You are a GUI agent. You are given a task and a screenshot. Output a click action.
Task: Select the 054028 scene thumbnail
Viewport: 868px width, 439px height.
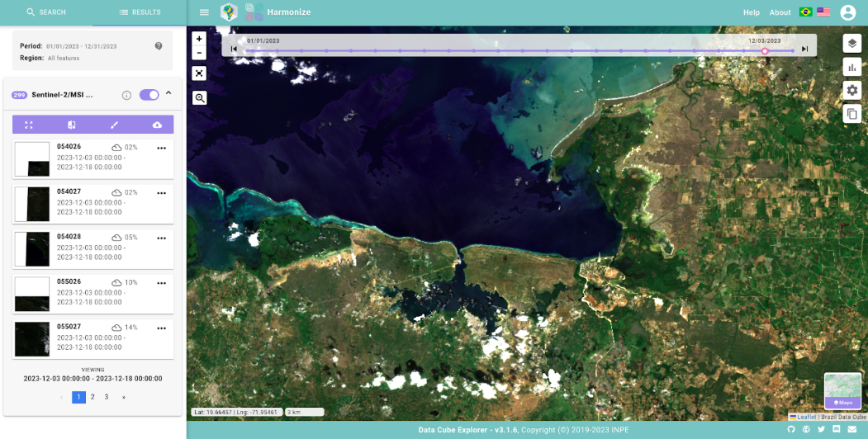tap(32, 248)
